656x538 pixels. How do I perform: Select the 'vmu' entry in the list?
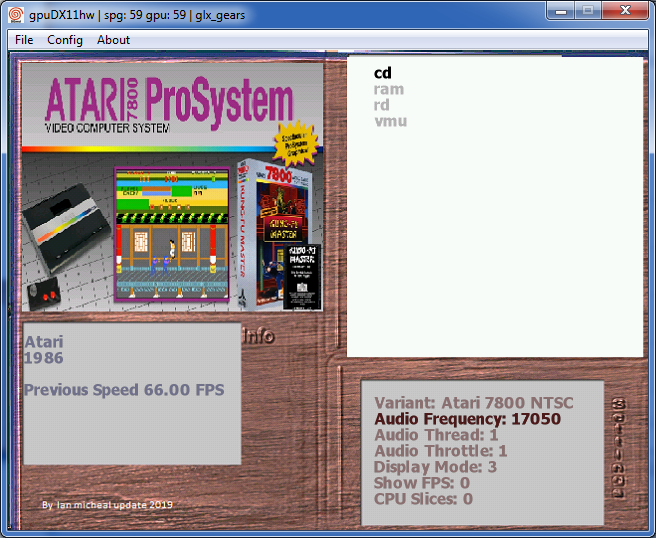pos(390,121)
